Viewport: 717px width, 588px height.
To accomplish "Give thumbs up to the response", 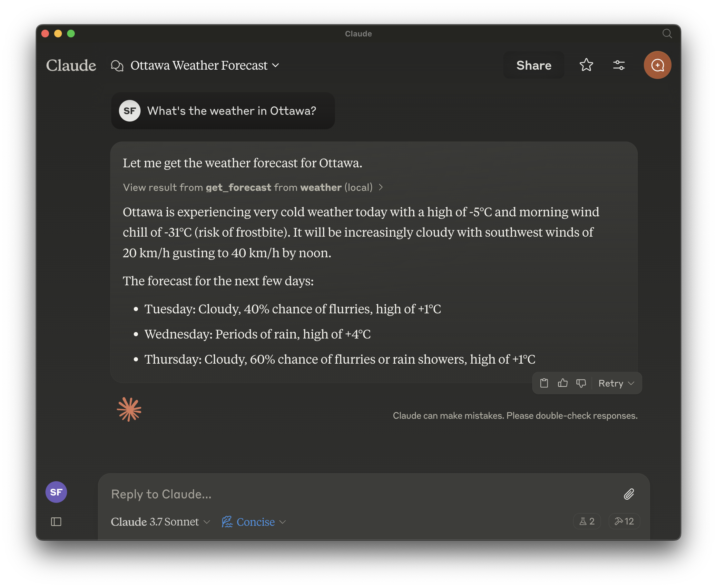I will 563,383.
